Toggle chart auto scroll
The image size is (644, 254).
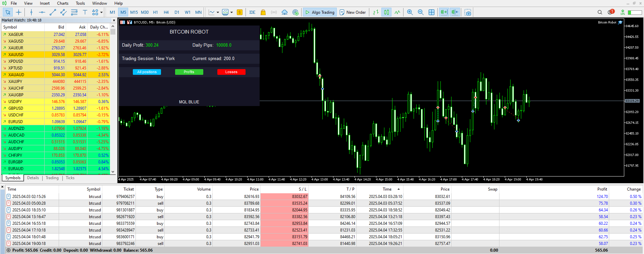[444, 12]
